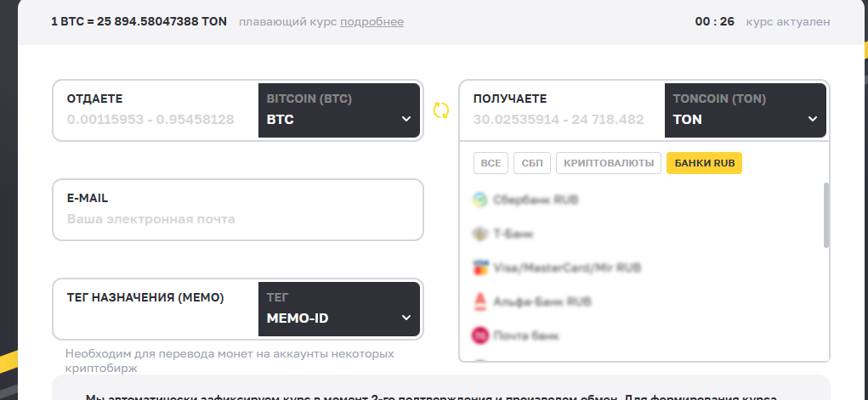
Task: Choose Почта банк option
Action: (x=642, y=335)
